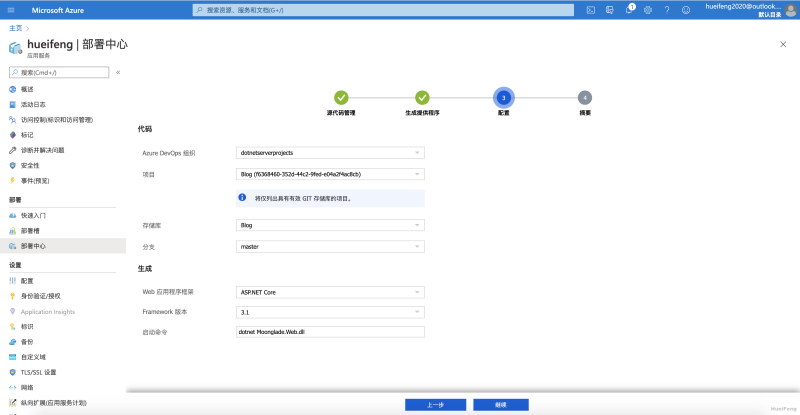Image resolution: width=800 pixels, height=415 pixels.
Task: Launch Cloud Shell from the top bar
Action: tap(591, 10)
